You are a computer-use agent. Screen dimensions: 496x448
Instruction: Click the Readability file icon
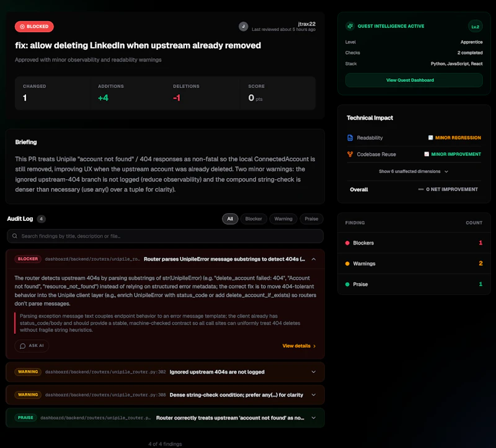coord(350,138)
